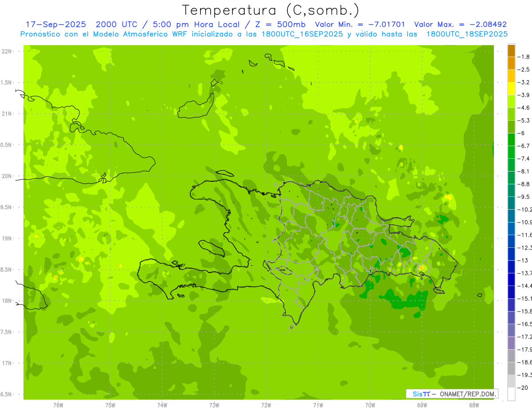This screenshot has width=532, height=411.
Task: Click the "Valor Max. = -2.08492" readout
Action: (461, 24)
